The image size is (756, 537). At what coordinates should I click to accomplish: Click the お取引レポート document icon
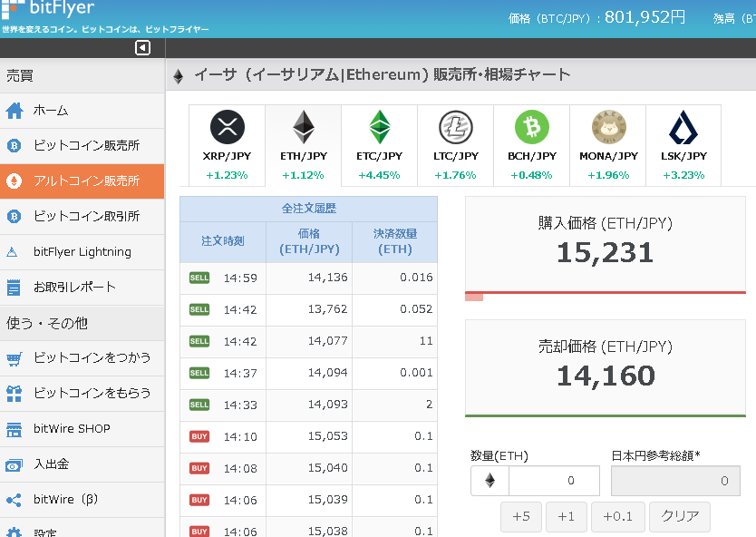14,288
